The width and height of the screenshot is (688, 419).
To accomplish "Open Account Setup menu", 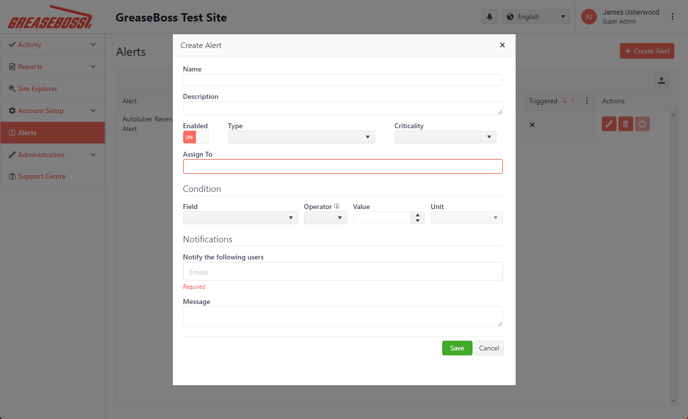I will (53, 111).
